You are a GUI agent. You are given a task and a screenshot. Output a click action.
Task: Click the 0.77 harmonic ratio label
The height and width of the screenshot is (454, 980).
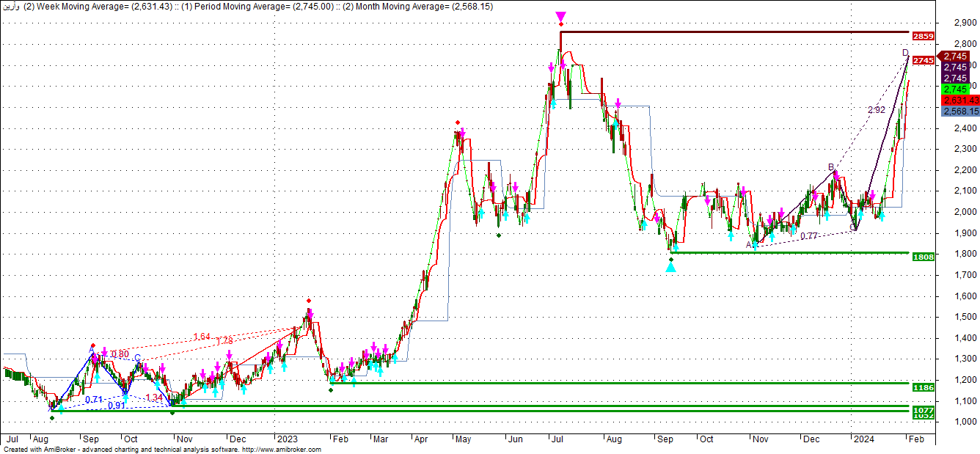coord(809,236)
